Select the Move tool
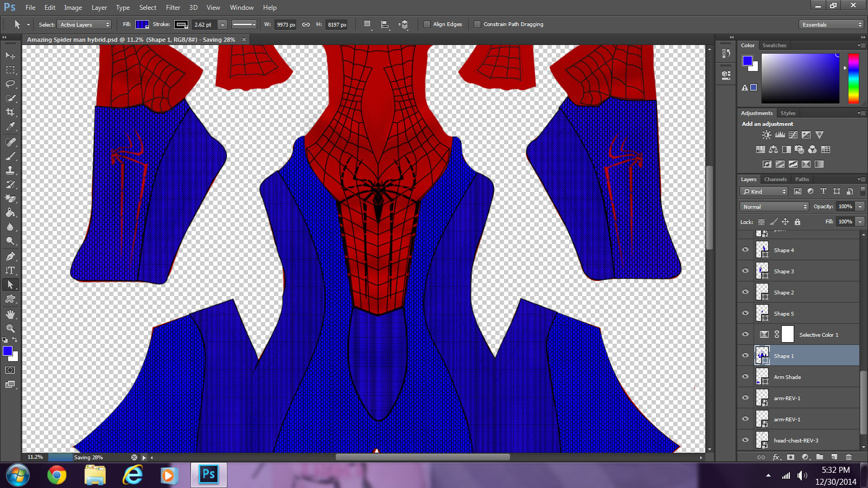 point(10,55)
